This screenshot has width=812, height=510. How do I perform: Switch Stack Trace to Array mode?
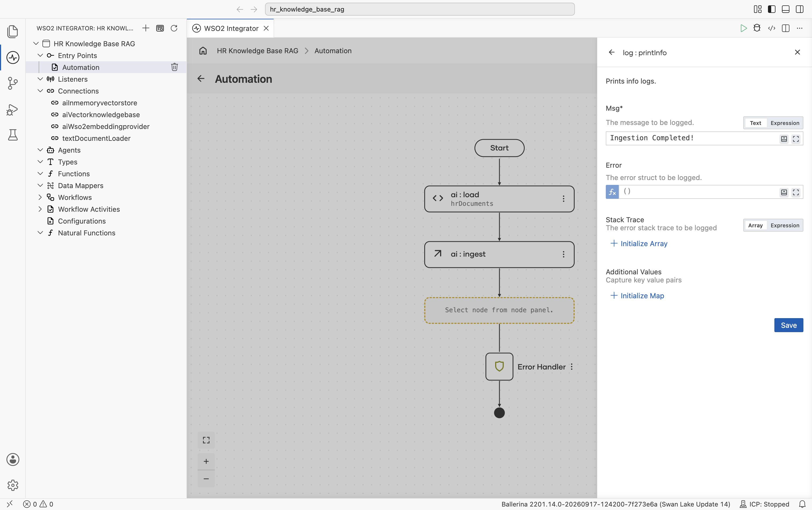(x=755, y=225)
